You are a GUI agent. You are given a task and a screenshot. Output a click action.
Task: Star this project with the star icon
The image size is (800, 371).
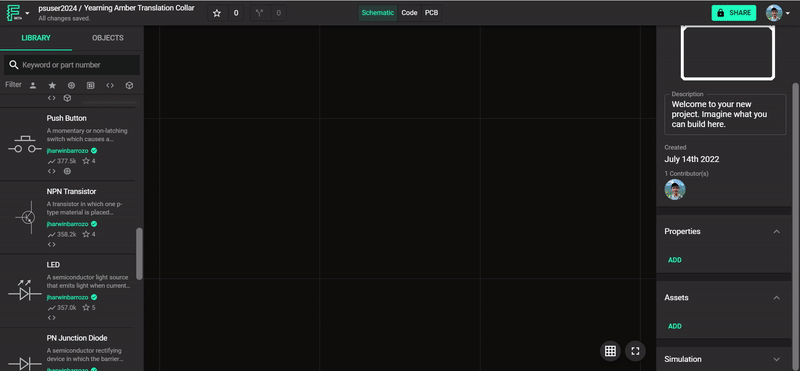pyautogui.click(x=217, y=13)
